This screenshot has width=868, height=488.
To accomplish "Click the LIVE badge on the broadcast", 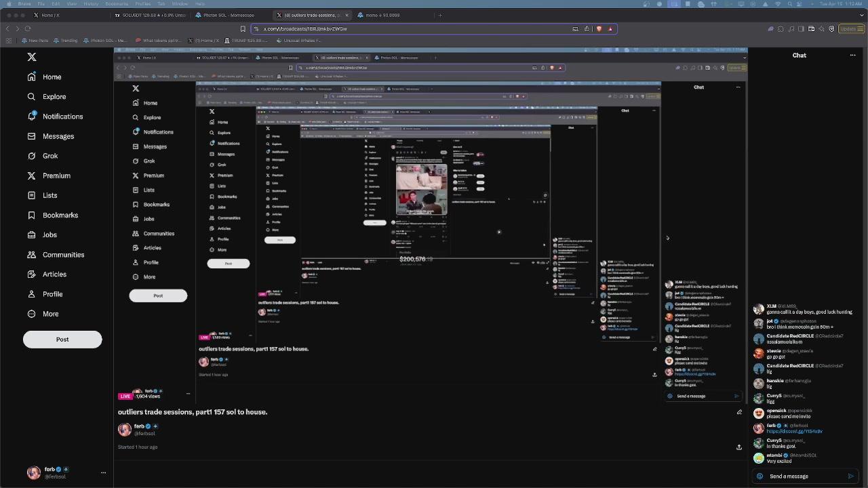I will 125,396.
